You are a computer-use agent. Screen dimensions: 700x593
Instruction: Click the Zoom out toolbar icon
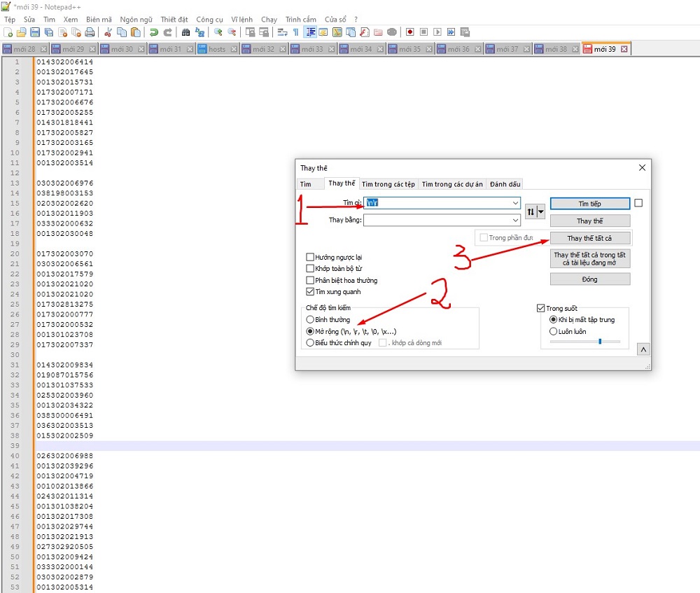click(x=232, y=32)
